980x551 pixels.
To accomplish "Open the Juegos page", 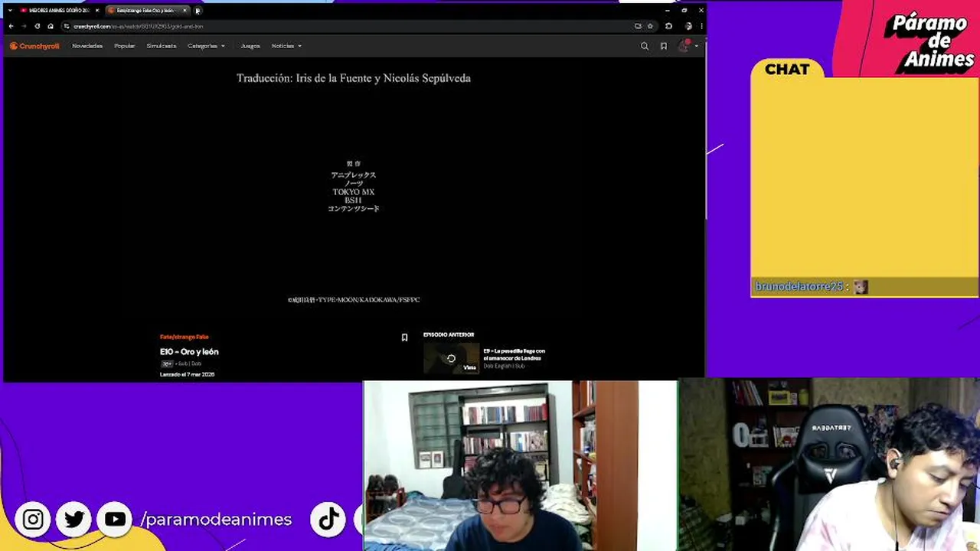I will point(250,46).
